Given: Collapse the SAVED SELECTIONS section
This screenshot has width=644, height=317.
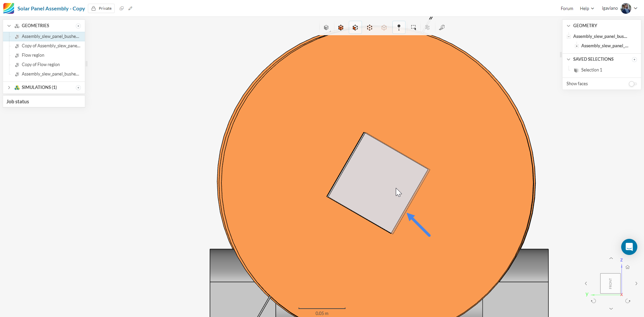Looking at the screenshot, I should (569, 59).
